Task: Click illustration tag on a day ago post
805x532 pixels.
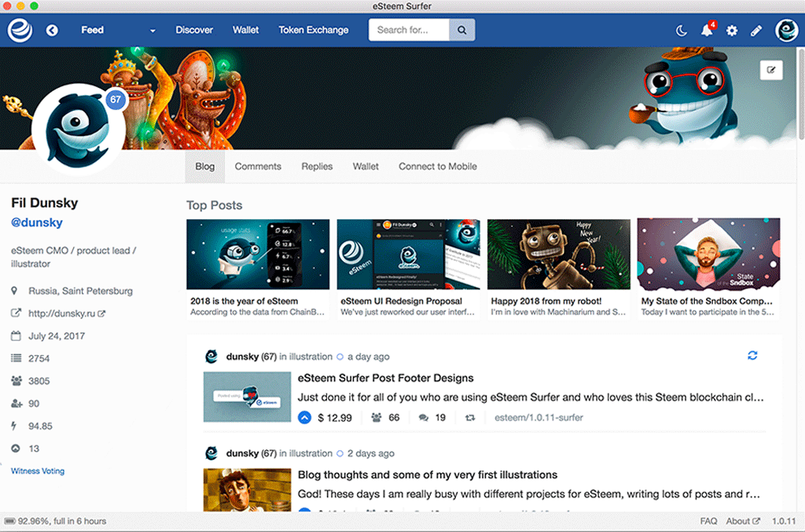Action: point(311,357)
